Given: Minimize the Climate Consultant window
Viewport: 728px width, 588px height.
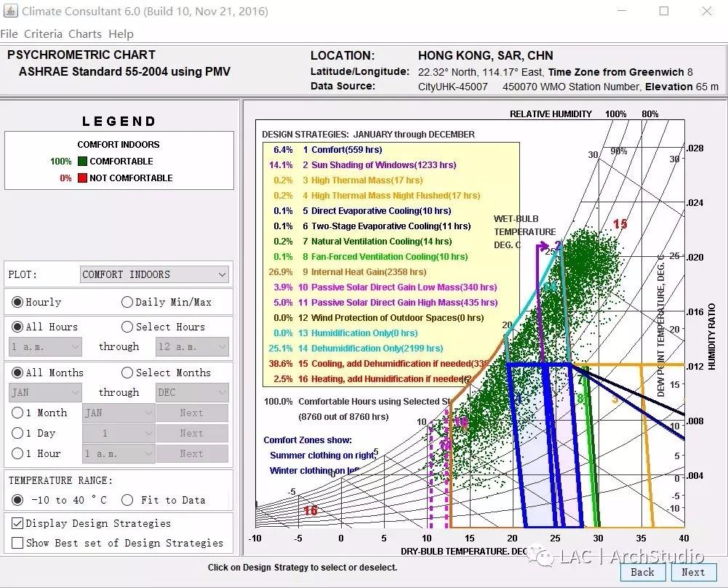Looking at the screenshot, I should tap(622, 11).
